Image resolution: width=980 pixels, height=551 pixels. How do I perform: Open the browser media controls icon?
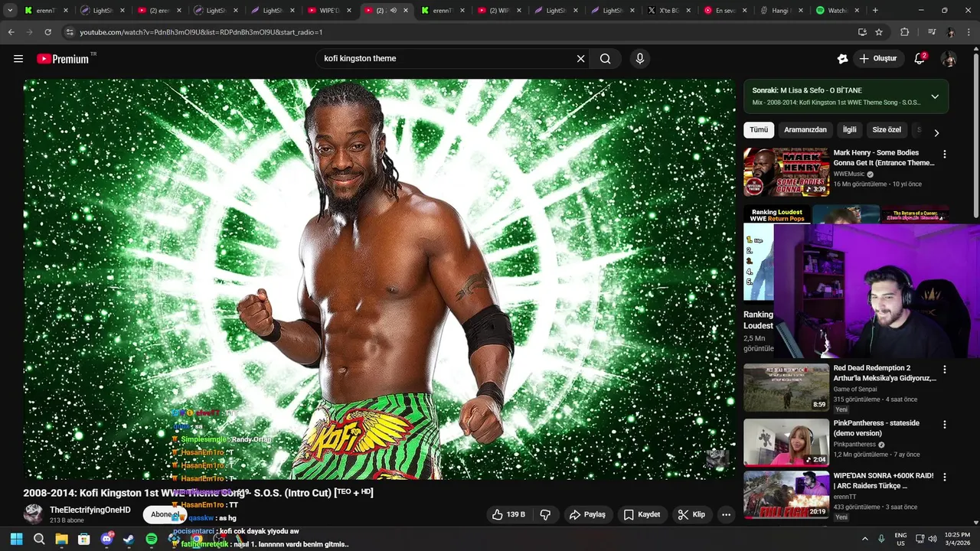(932, 32)
